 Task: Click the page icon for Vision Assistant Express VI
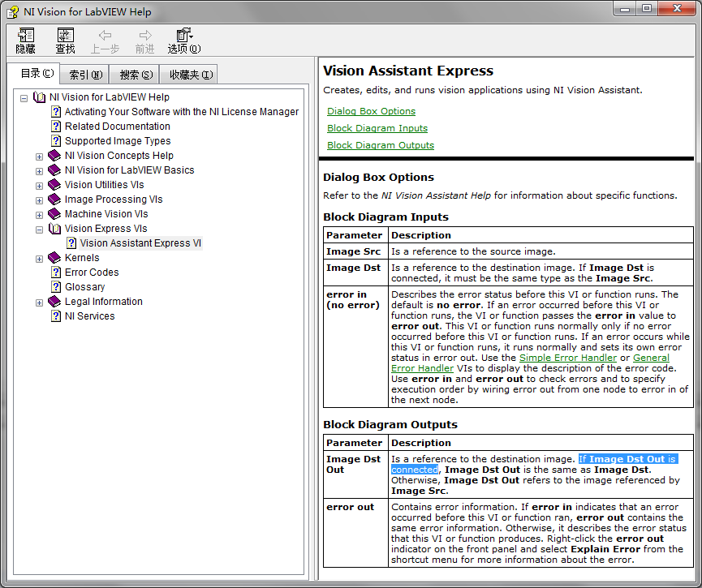click(71, 243)
